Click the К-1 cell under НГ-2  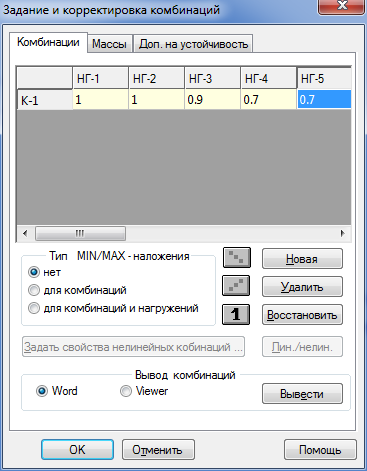tap(156, 100)
